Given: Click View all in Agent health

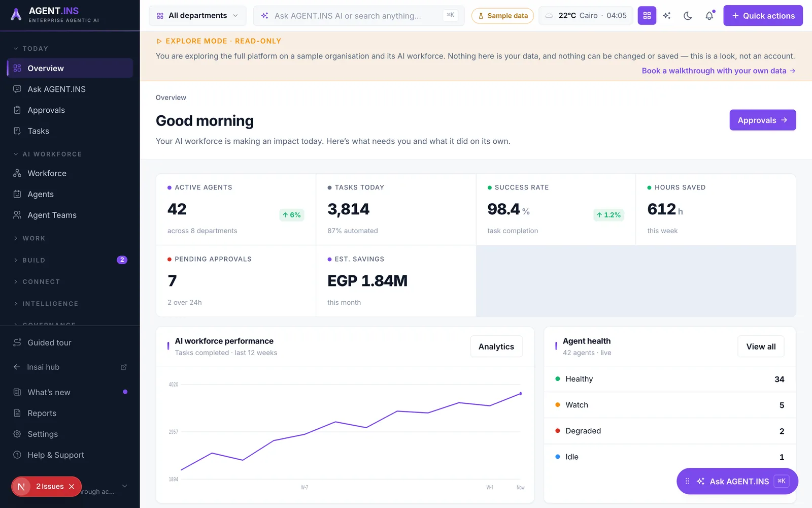Looking at the screenshot, I should click(x=761, y=346).
